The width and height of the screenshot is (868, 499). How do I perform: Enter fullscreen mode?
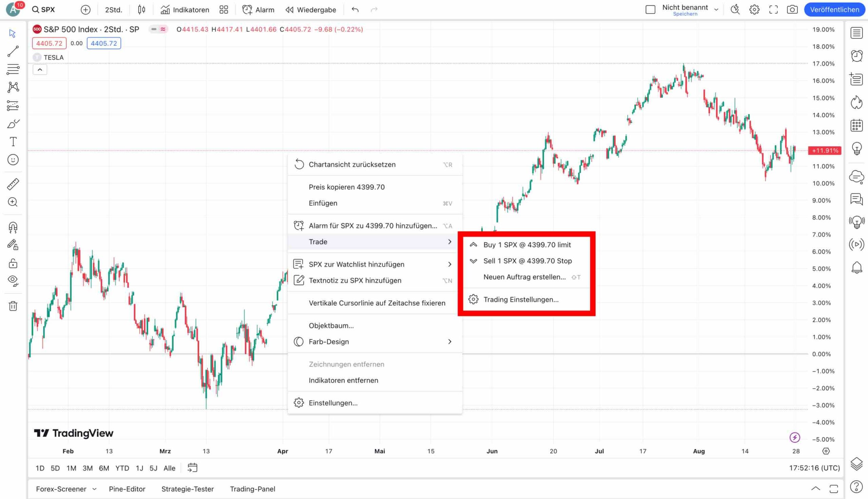coord(773,9)
